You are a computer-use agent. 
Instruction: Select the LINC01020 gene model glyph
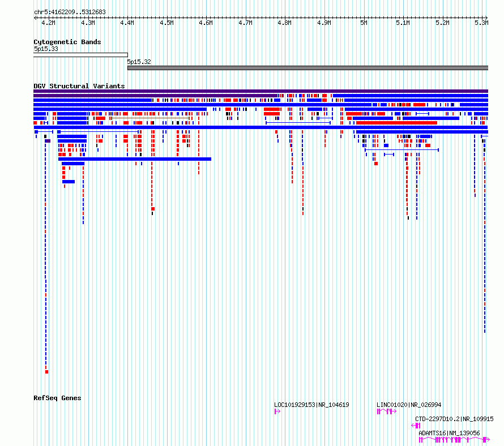(x=387, y=411)
